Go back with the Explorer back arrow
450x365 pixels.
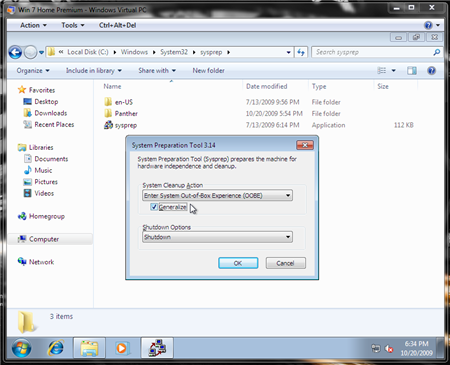click(15, 52)
